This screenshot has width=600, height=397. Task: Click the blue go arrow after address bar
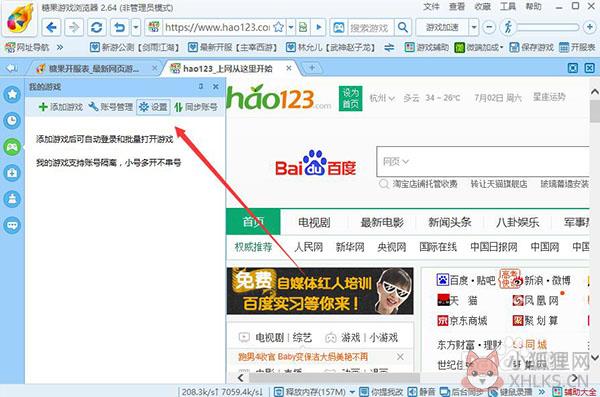[x=319, y=27]
